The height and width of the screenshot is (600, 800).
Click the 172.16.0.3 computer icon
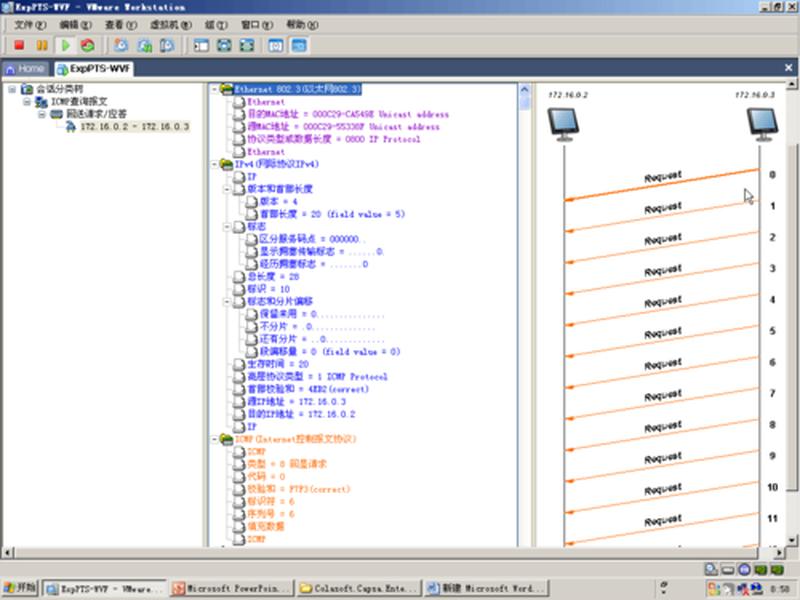tap(762, 124)
